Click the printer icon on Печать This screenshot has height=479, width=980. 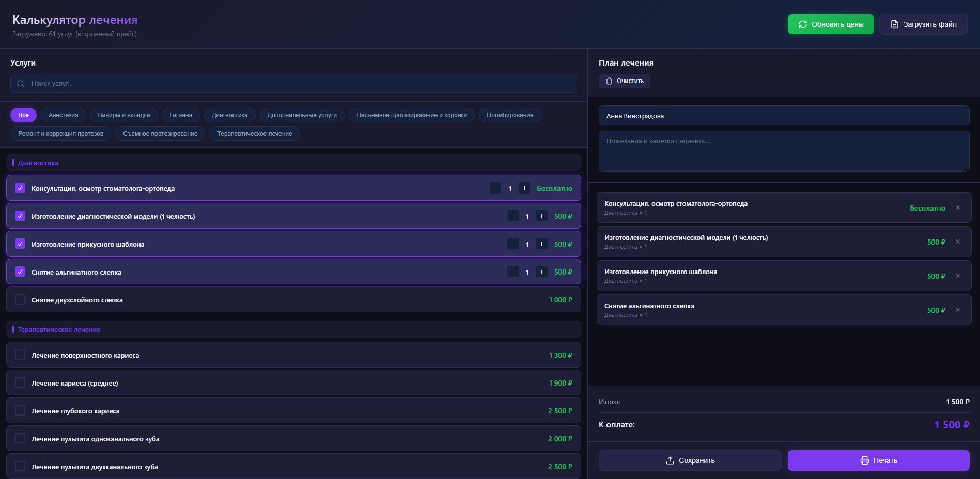click(x=865, y=460)
